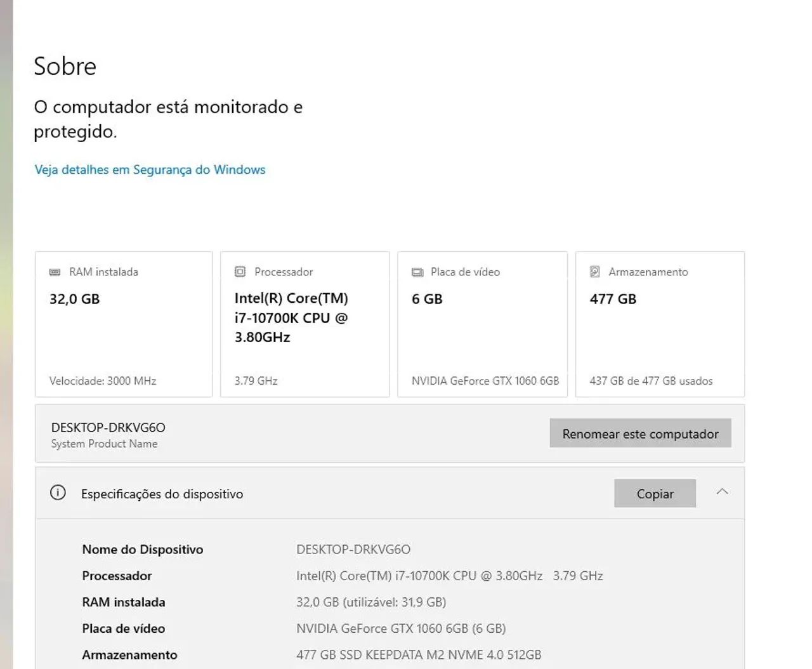Click the Armazenamento disk icon
Screen dimensions: 812x669
click(x=595, y=272)
